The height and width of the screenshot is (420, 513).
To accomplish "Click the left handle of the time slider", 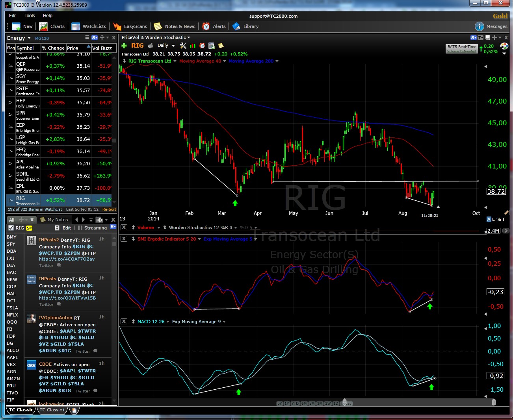I will pyautogui.click(x=344, y=402).
